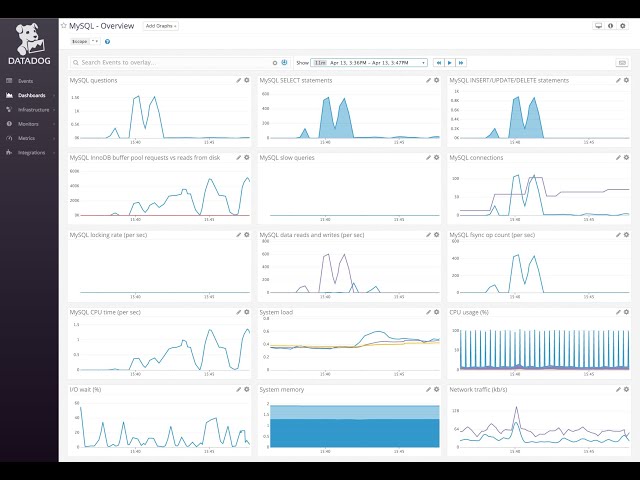Open MySQL slow queries settings gear
The width and height of the screenshot is (640, 480).
coord(437,158)
